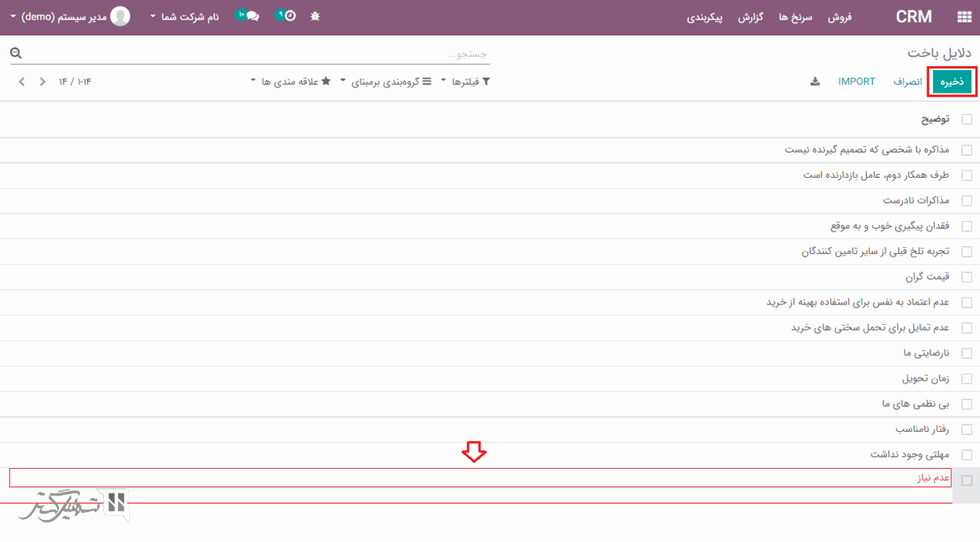
Task: Open the فروش menu
Action: click(839, 17)
